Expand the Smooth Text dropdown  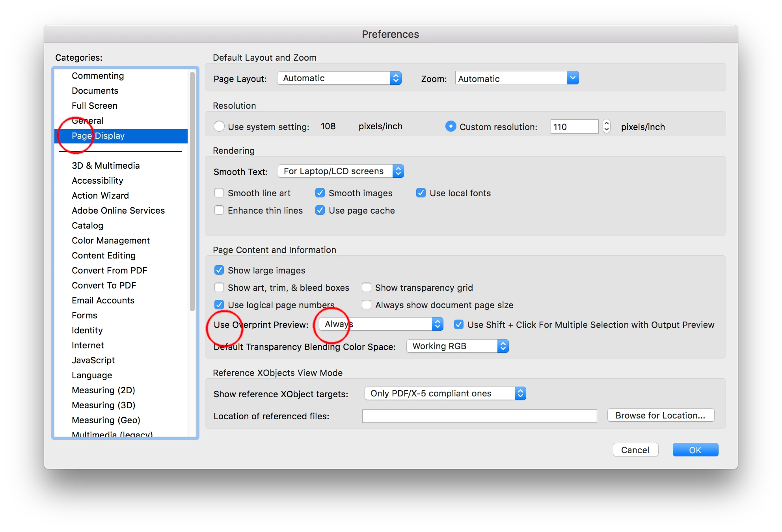[341, 171]
